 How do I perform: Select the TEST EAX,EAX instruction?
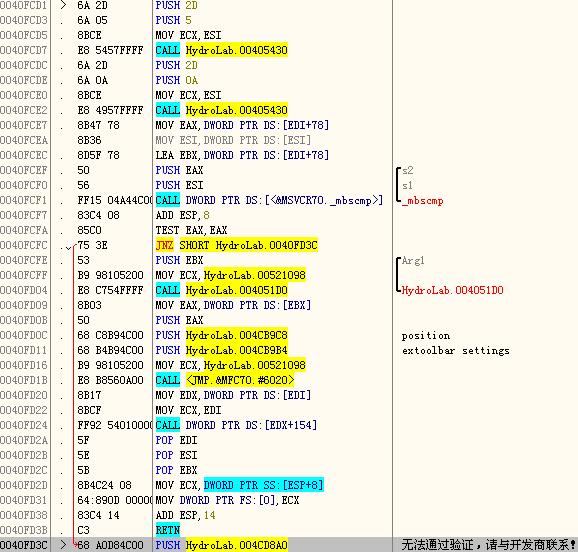coord(191,230)
